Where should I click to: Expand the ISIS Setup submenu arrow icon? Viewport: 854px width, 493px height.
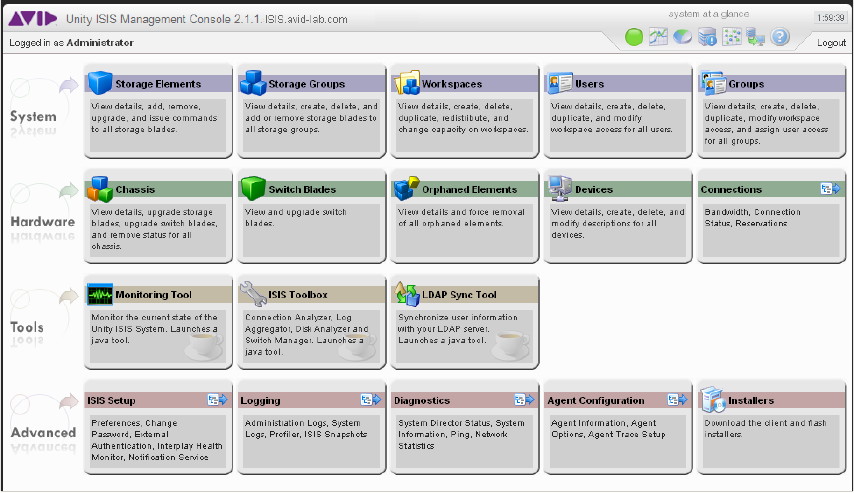pos(217,400)
